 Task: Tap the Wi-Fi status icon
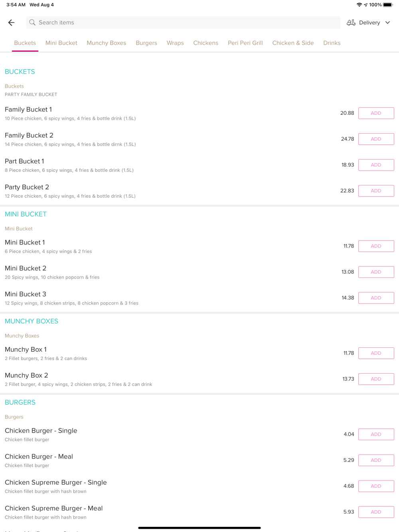click(359, 5)
